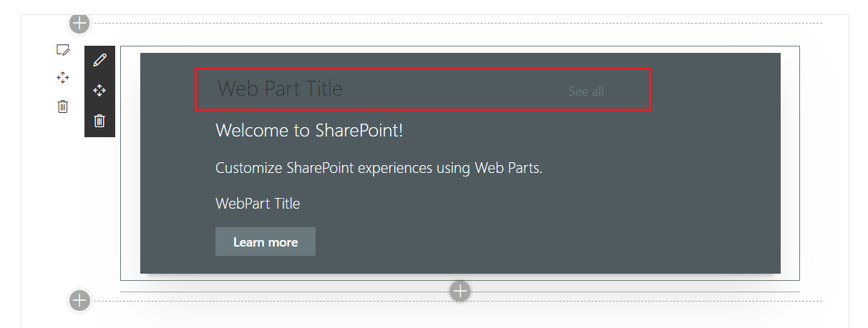868x328 pixels.
Task: Click the blue delete section trash icon
Action: tap(63, 106)
